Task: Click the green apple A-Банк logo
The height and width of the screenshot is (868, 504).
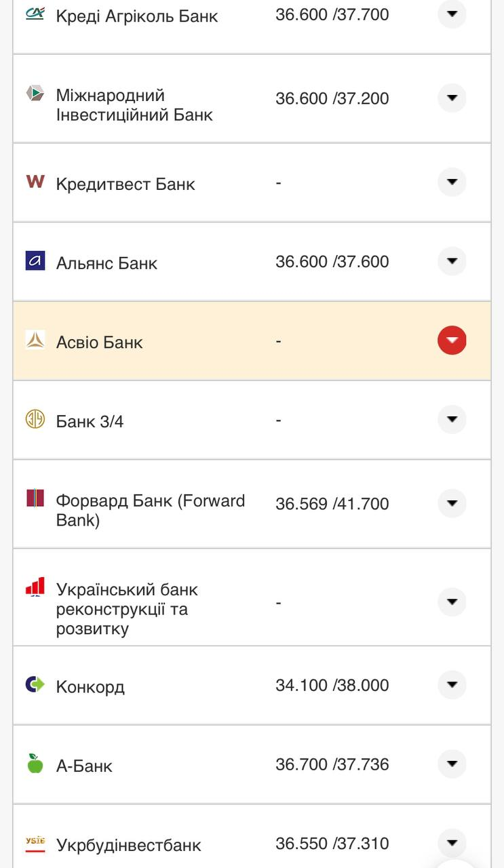Action: (x=35, y=764)
